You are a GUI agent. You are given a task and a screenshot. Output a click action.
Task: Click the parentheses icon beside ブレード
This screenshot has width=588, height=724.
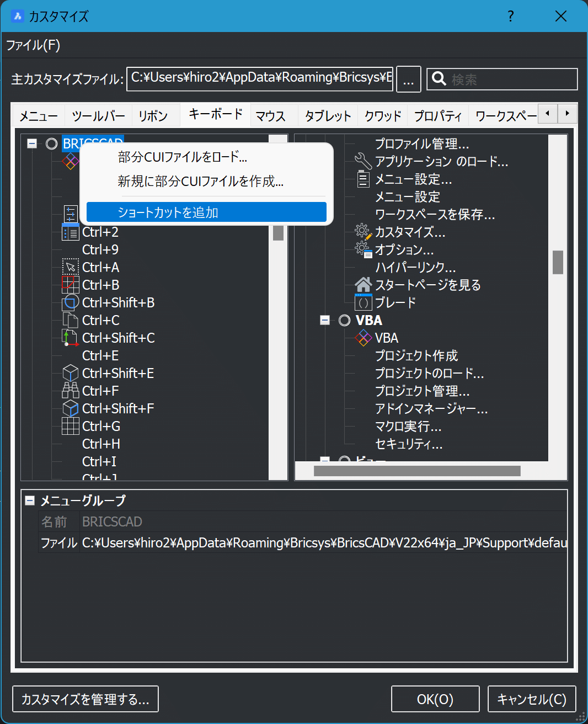coord(364,302)
